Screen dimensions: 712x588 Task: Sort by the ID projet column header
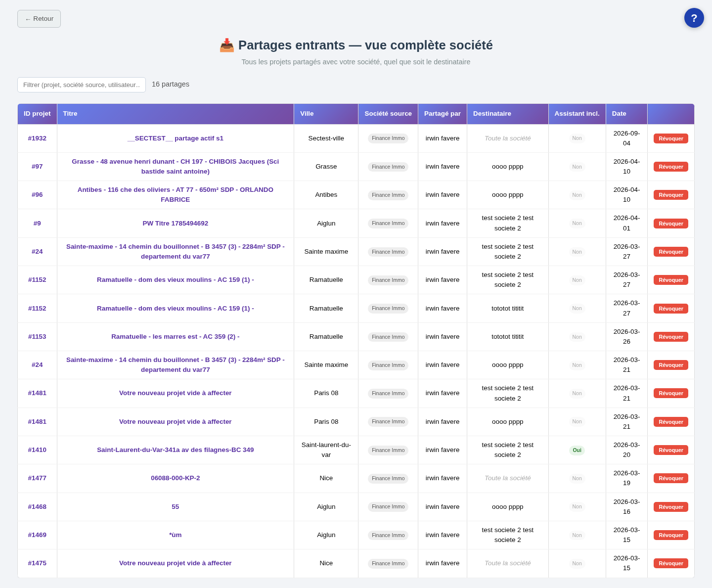point(37,114)
